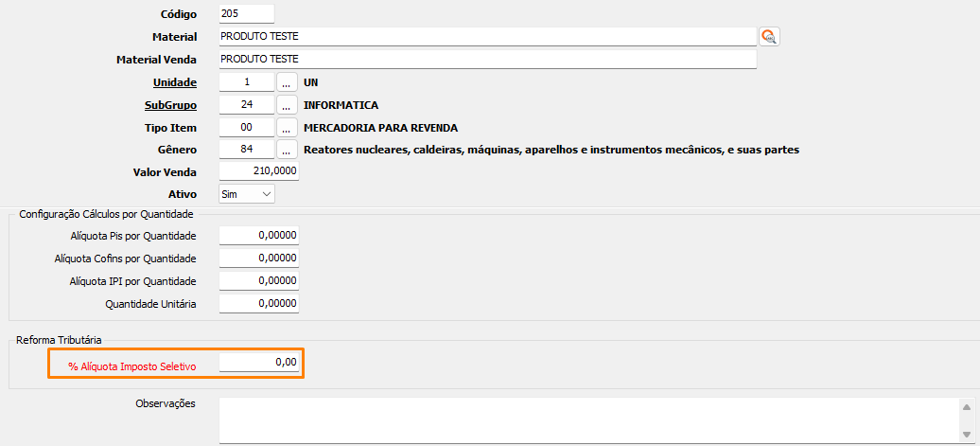Click the Valor Venda field

point(258,171)
